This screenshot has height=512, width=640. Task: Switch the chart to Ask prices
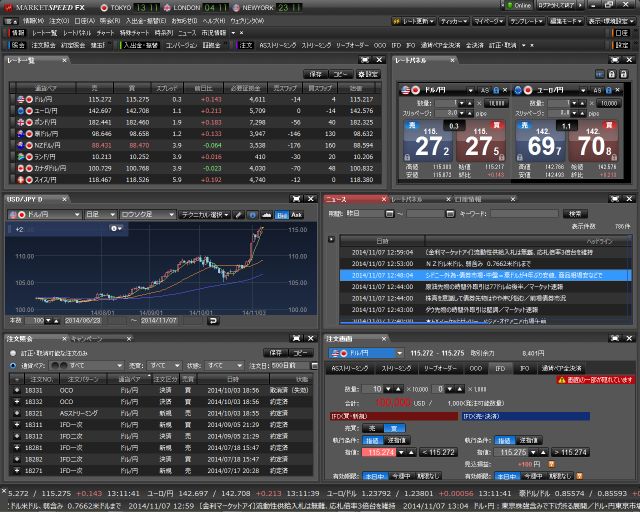296,215
